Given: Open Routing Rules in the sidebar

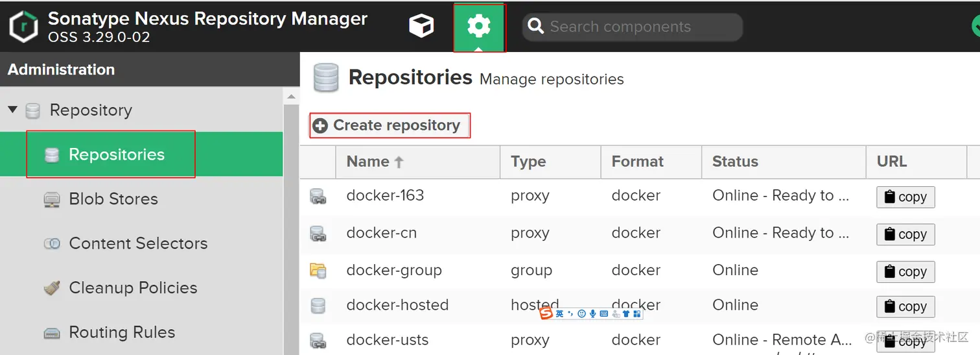Looking at the screenshot, I should coord(122,332).
